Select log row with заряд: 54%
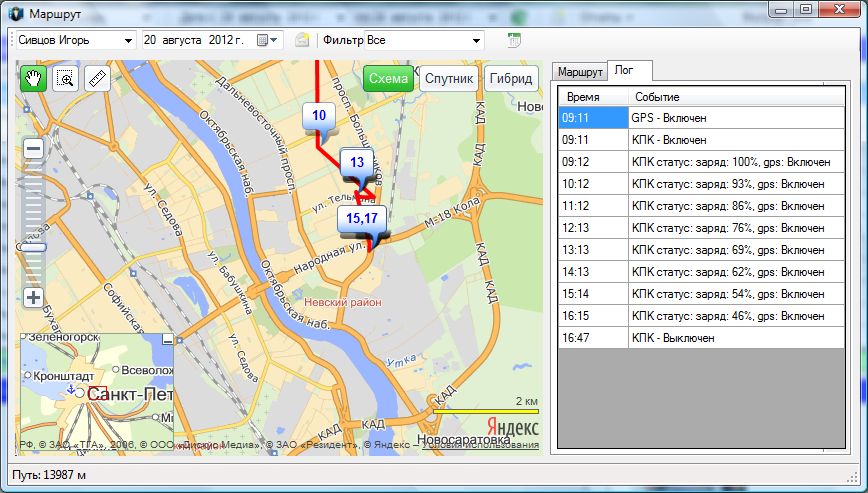The height and width of the screenshot is (493, 868). pos(701,294)
